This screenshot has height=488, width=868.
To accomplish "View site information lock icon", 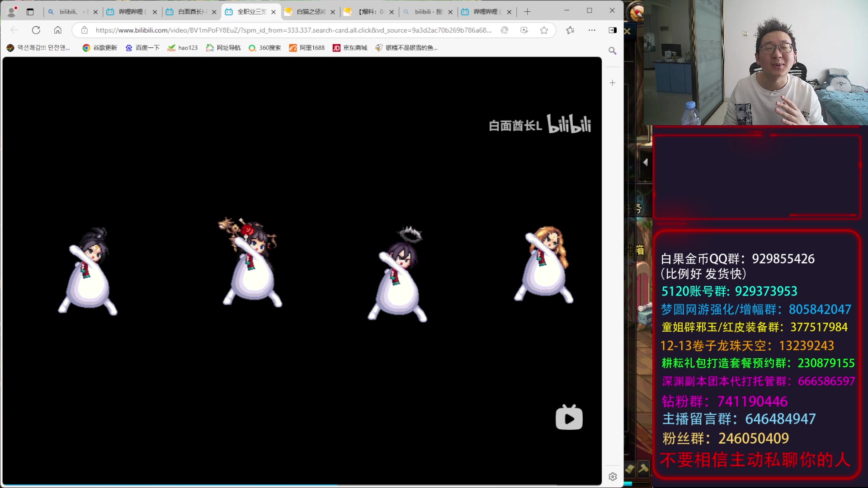I will pos(85,30).
